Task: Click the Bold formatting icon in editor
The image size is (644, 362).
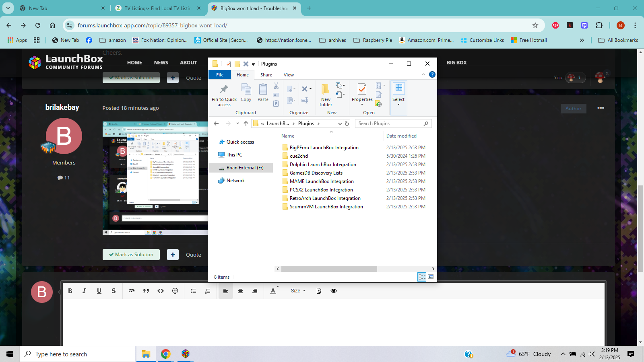Action: click(x=70, y=291)
